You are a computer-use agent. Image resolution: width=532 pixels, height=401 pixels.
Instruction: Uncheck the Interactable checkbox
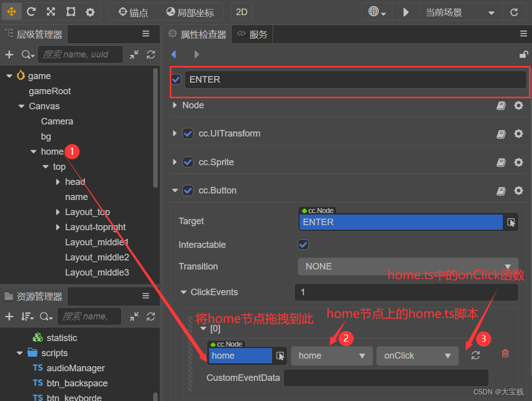coord(303,245)
